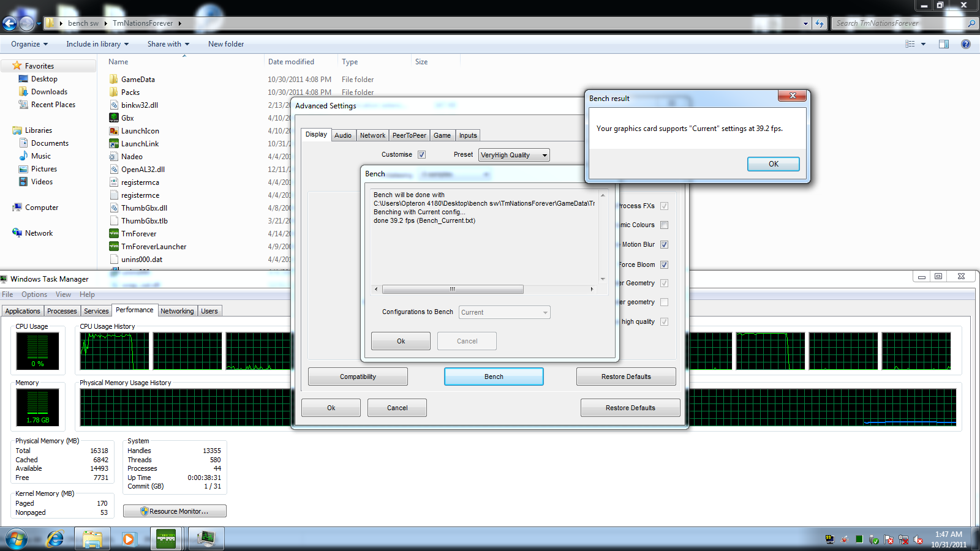This screenshot has height=551, width=980.
Task: Click Ok in the Bench dialog
Action: pos(401,341)
